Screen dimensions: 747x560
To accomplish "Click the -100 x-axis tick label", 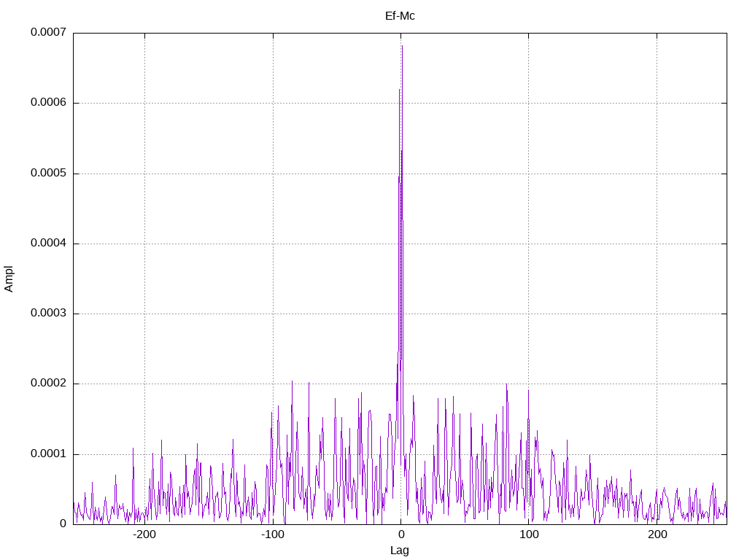I will (x=273, y=534).
